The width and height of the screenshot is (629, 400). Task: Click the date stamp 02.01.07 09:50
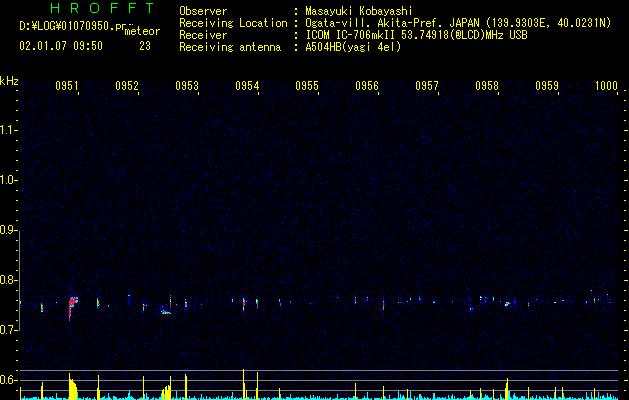pos(61,46)
